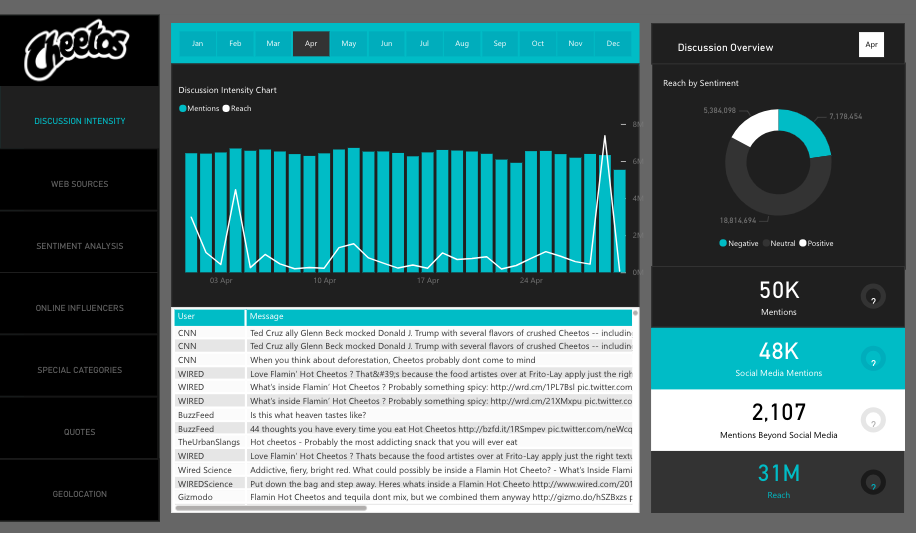This screenshot has height=533, width=916.
Task: Select the Sep month filter
Action: [499, 43]
